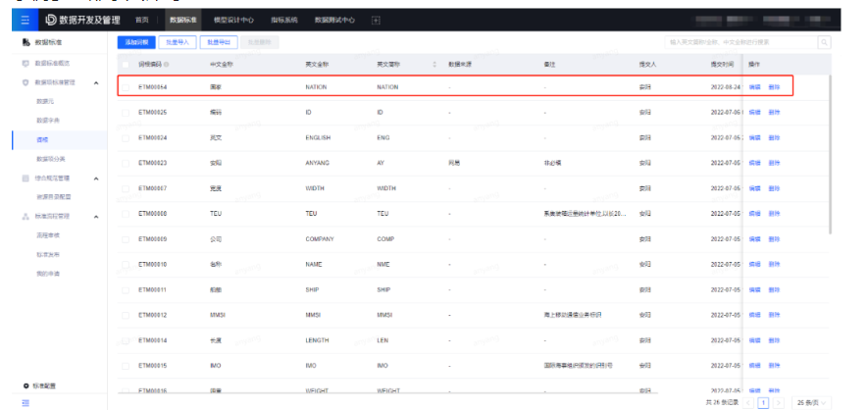Click the blue 添加词根 button
Screen dimensions: 868x410
coord(136,42)
